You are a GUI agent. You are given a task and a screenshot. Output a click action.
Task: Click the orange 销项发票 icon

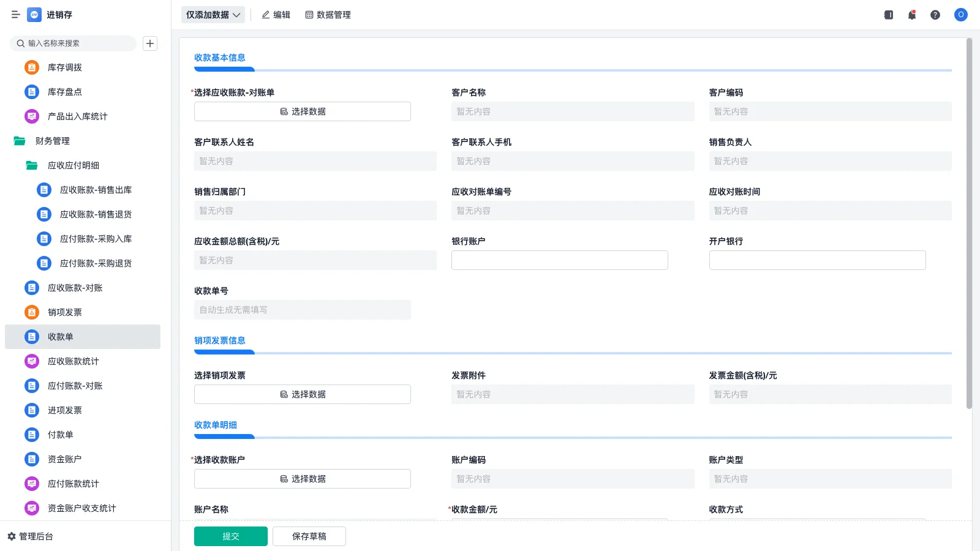point(32,312)
